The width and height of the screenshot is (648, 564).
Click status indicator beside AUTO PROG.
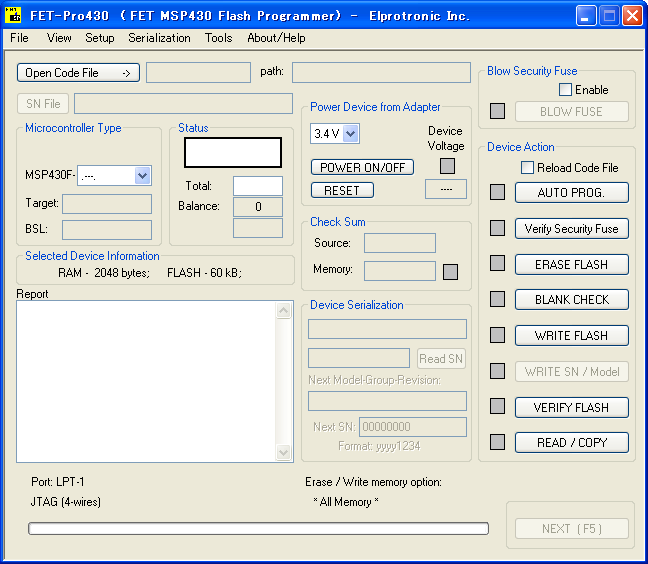point(497,192)
